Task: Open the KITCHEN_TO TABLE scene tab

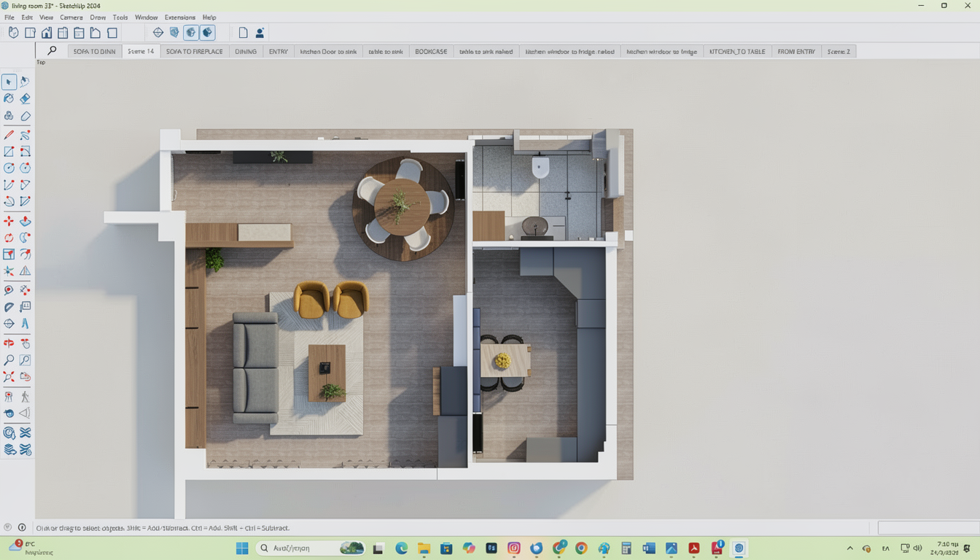Action: point(737,52)
